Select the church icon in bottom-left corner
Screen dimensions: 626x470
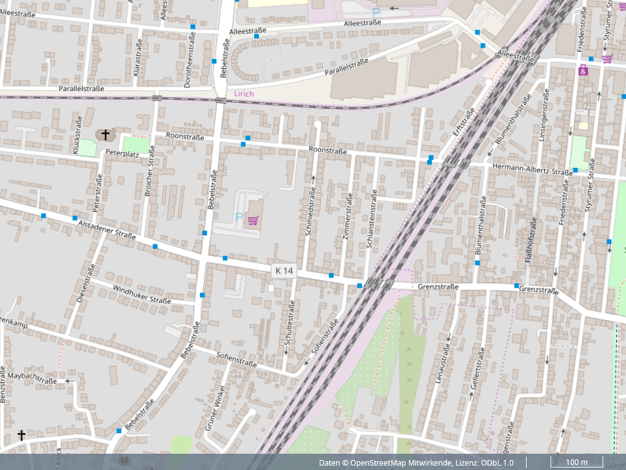coord(21,436)
